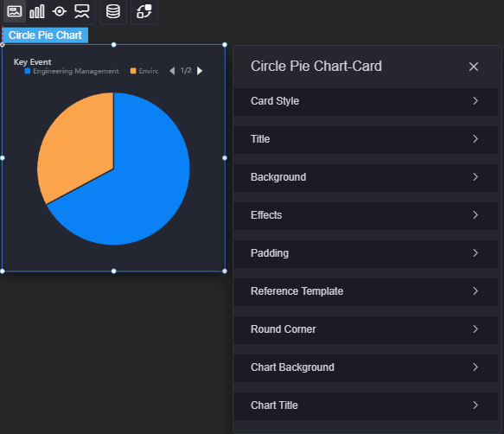Select the Circle Pie Chart label tag

(x=45, y=35)
